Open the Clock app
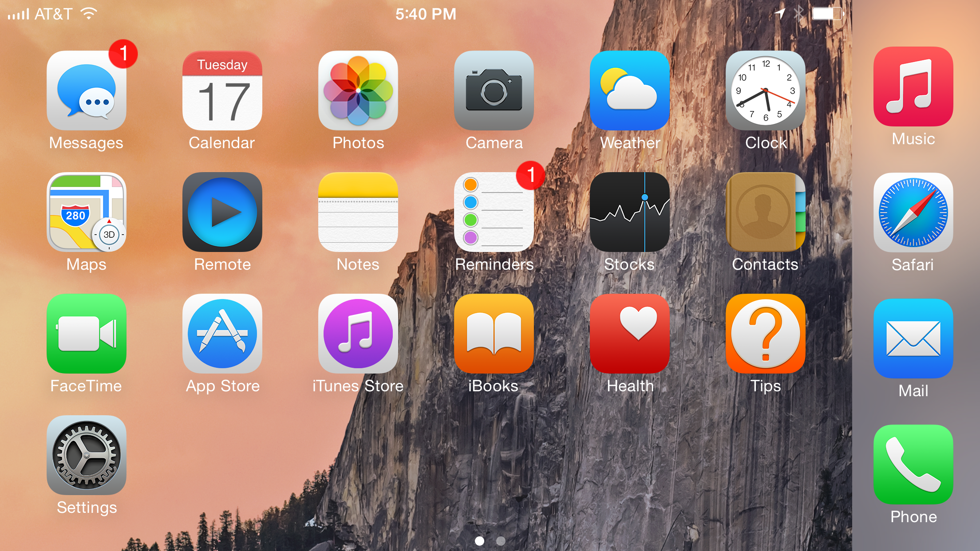This screenshot has width=980, height=551. coord(766,91)
